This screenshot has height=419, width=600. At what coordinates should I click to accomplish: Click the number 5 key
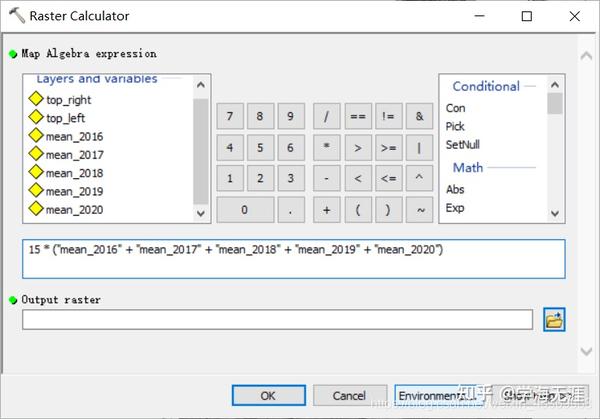[x=260, y=147]
